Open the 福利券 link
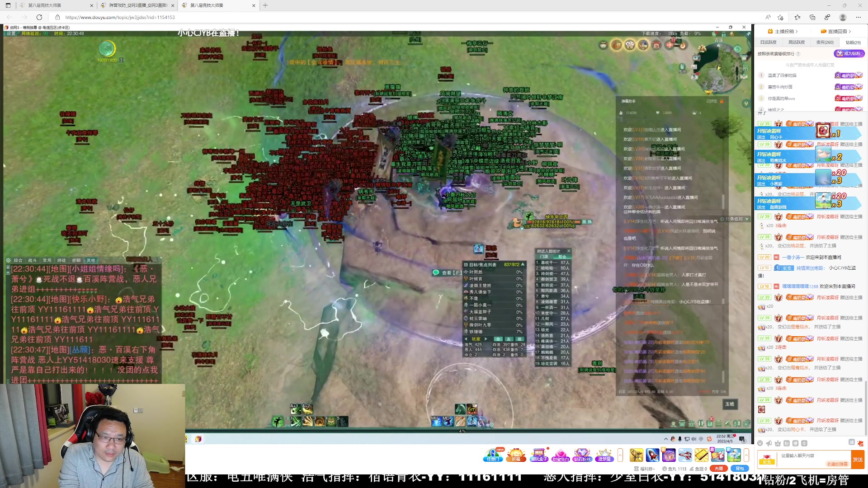The width and height of the screenshot is (868, 488). click(x=644, y=469)
